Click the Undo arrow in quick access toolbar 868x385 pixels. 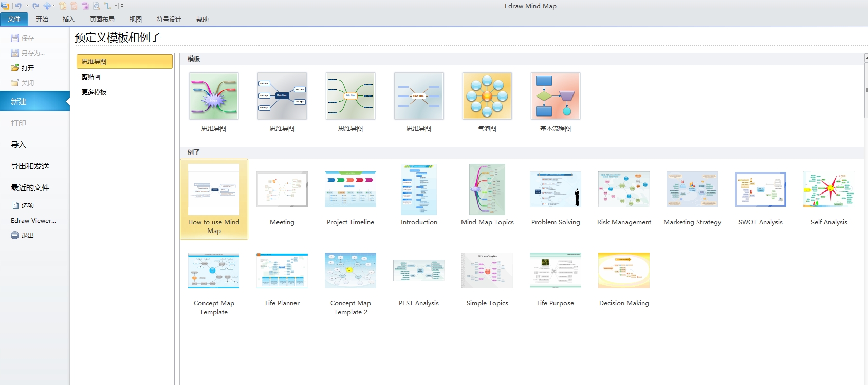coord(18,6)
